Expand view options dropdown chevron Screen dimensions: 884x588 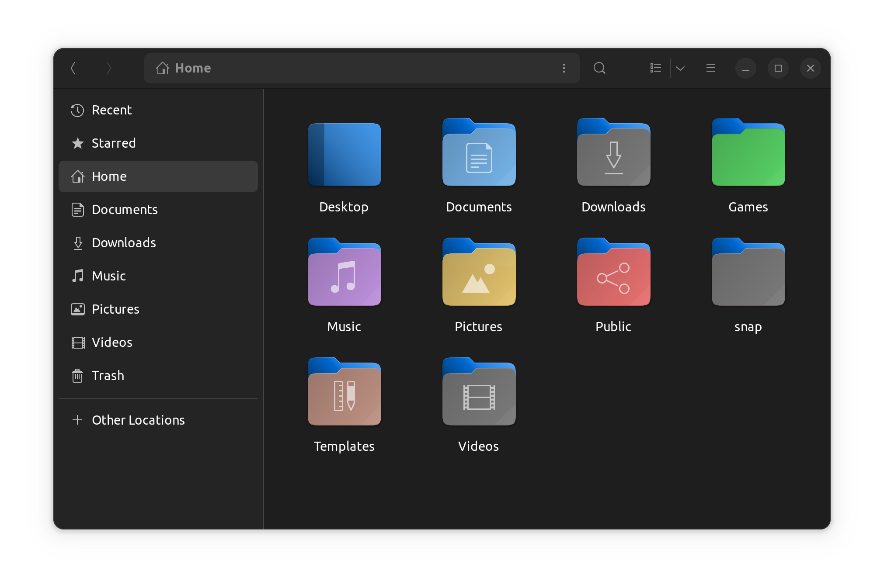pos(680,68)
